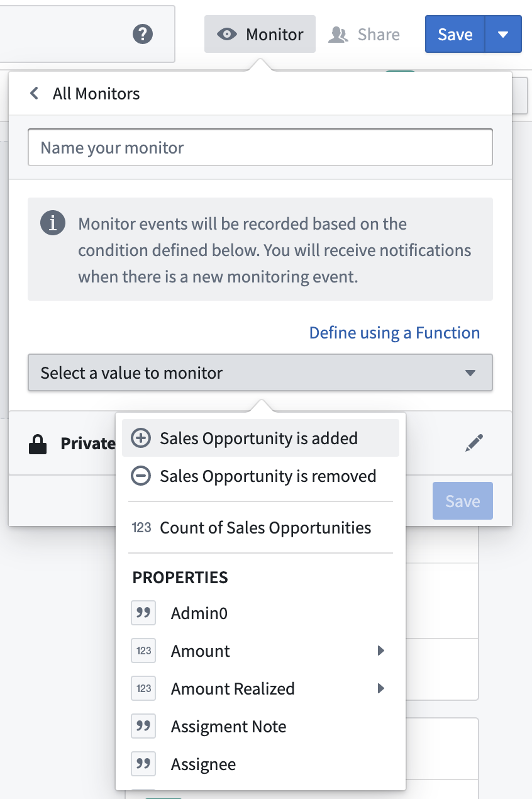Click numeric icon beside Amount Realized
This screenshot has width=532, height=799.
click(143, 688)
